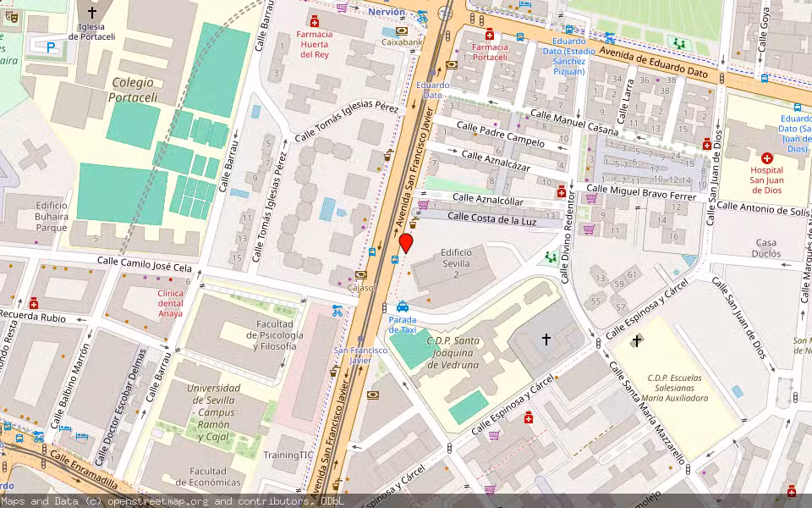The height and width of the screenshot is (508, 812).
Task: Click the supermarket cart icon on Calle Espinosa y Cárcel
Action: click(494, 435)
